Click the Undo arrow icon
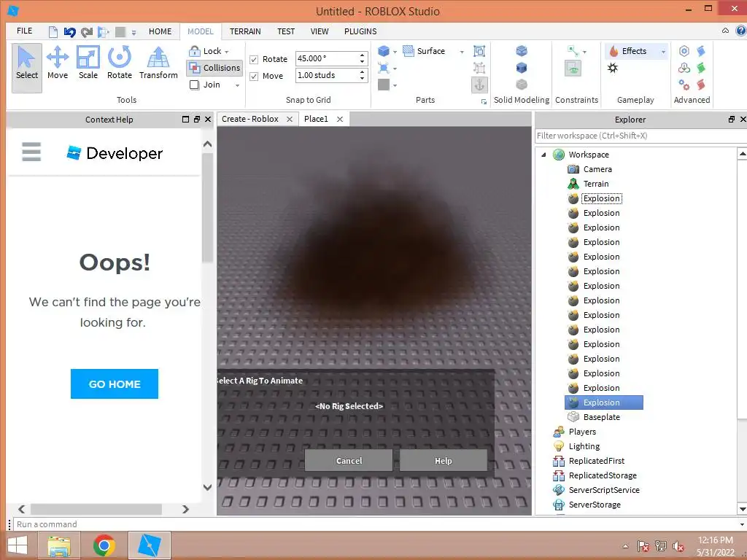 tap(69, 32)
